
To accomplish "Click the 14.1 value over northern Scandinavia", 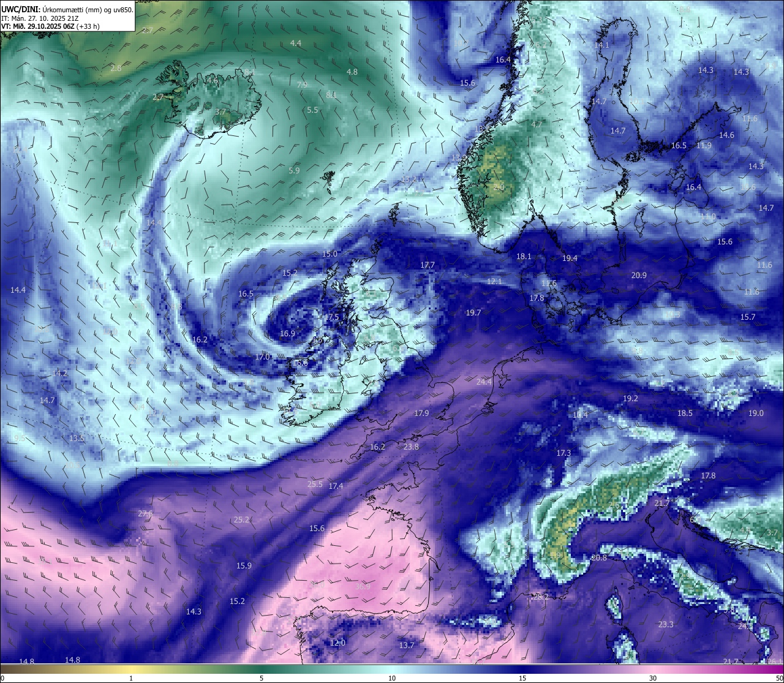I will (x=602, y=45).
